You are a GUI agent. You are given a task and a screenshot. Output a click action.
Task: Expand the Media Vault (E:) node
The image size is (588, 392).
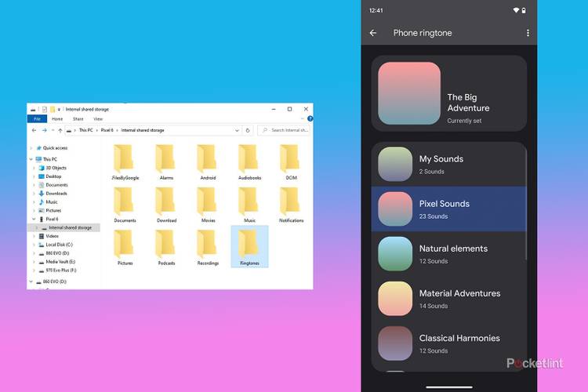(34, 262)
